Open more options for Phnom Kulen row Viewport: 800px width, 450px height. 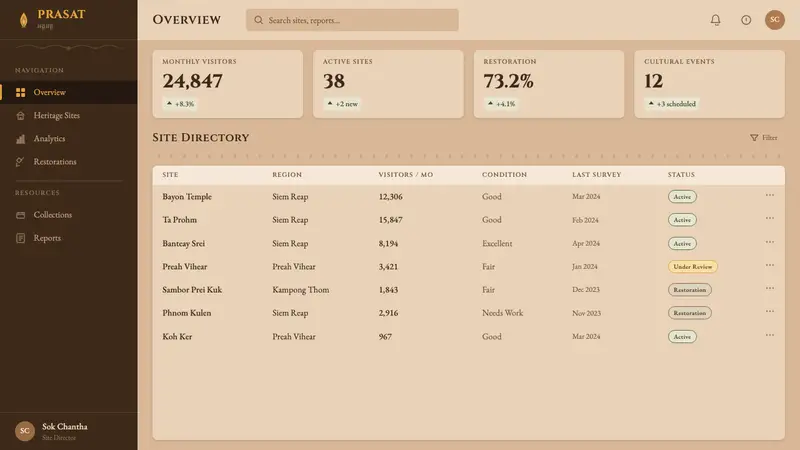769,311
